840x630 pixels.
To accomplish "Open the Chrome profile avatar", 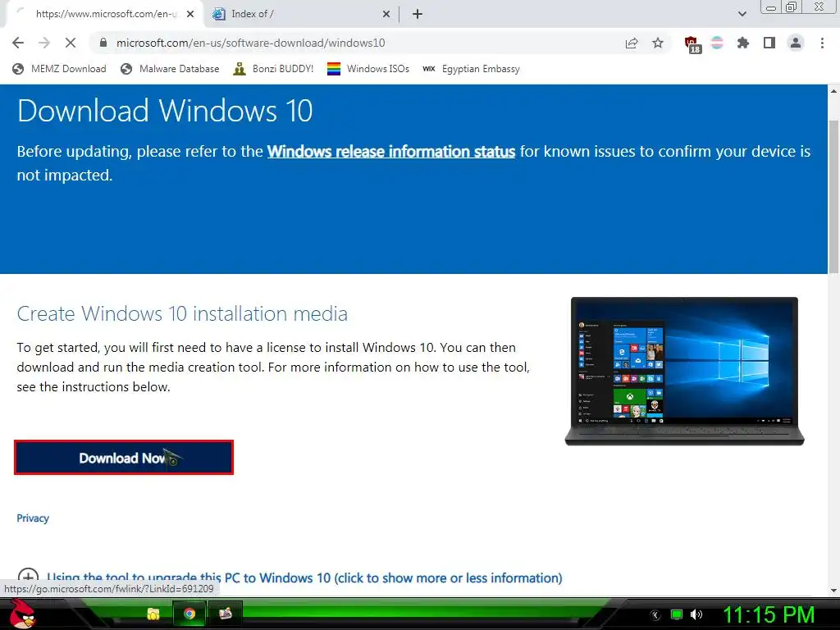I will [796, 43].
